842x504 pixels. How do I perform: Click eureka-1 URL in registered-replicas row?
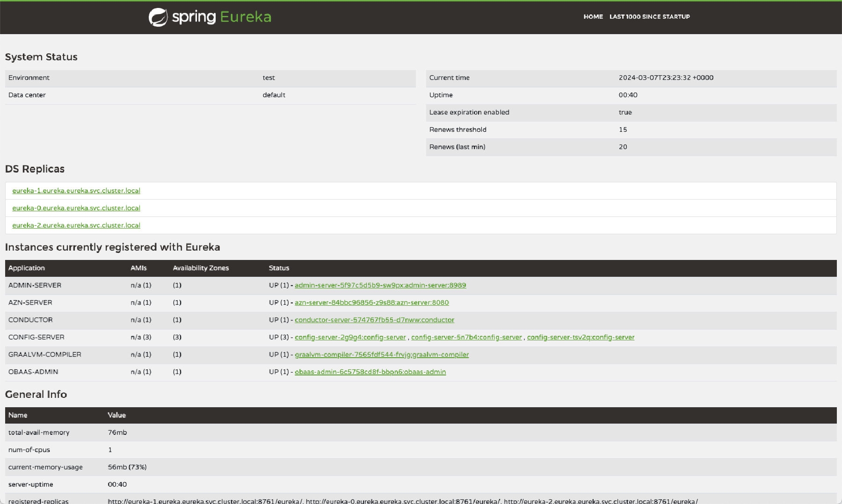point(204,500)
